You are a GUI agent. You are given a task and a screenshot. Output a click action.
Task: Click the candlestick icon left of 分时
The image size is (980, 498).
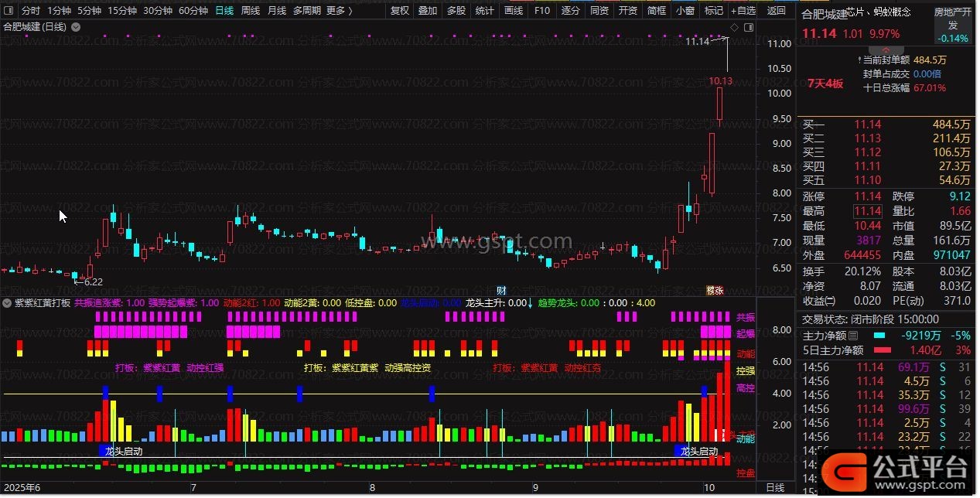(x=10, y=11)
